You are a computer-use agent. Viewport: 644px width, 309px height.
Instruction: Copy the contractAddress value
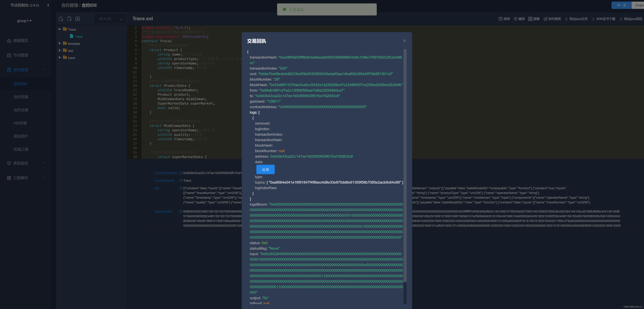point(180,173)
